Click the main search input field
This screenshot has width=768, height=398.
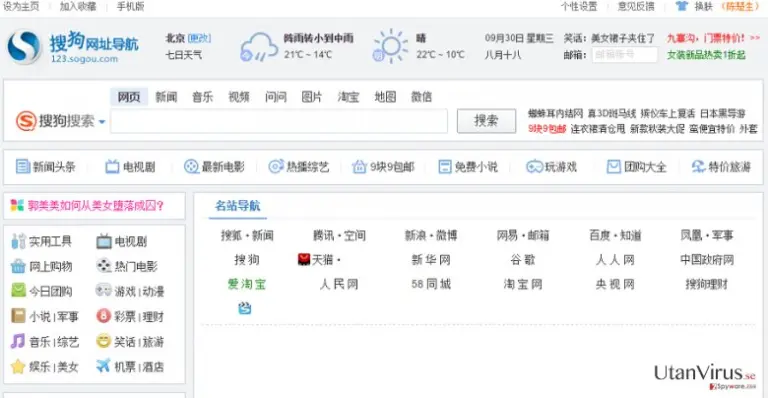tap(279, 121)
